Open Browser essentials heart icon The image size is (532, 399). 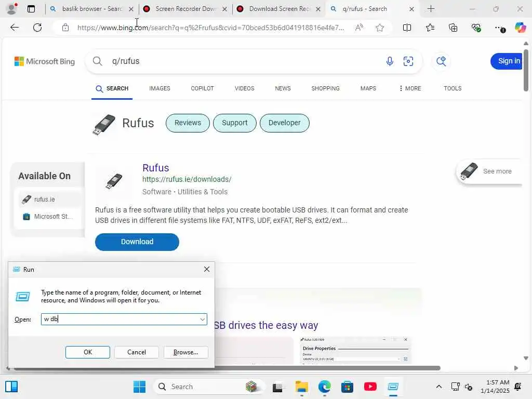(x=476, y=28)
